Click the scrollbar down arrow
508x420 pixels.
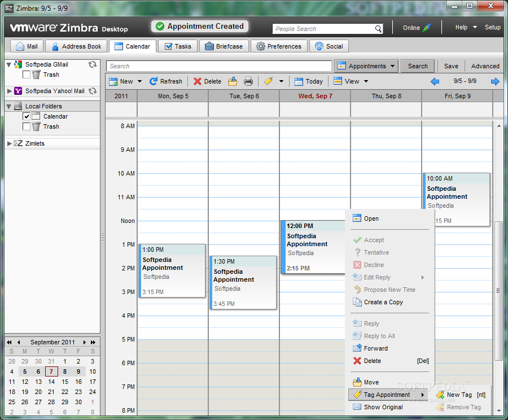[x=499, y=411]
